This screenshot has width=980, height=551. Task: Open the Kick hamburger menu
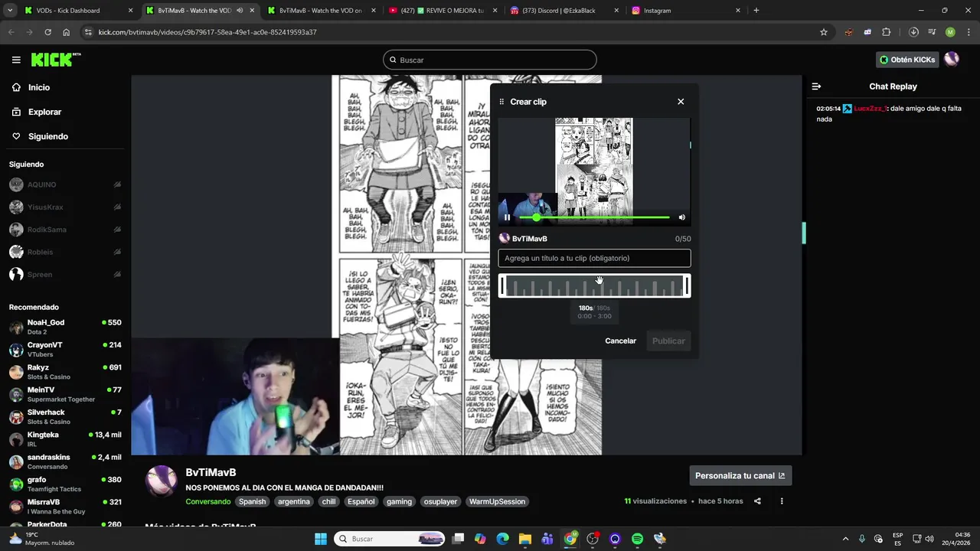pyautogui.click(x=16, y=60)
